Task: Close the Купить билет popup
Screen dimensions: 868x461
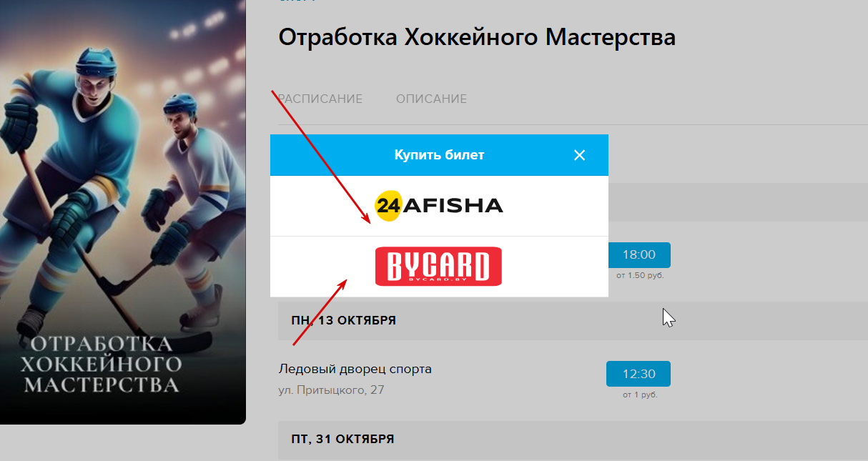Action: coord(580,155)
